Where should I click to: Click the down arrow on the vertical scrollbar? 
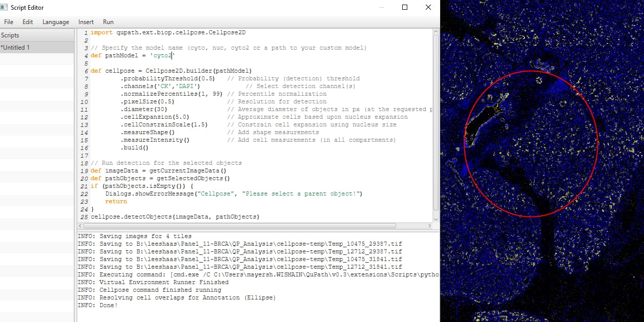pos(435,219)
